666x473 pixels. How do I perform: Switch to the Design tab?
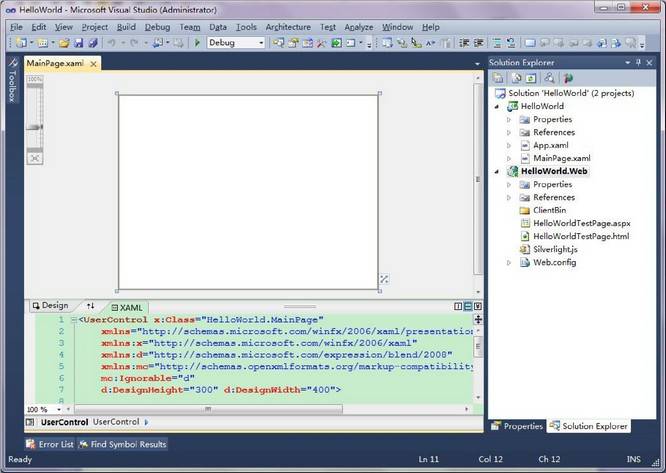click(x=51, y=305)
